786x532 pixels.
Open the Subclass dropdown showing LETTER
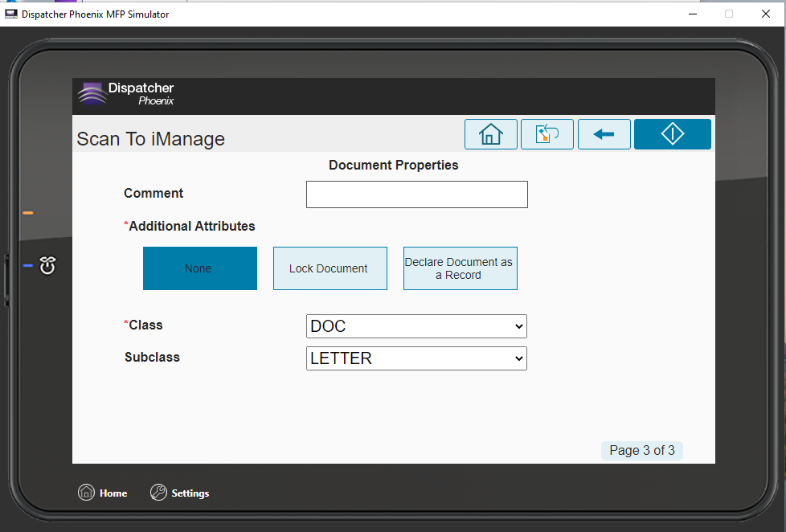pyautogui.click(x=416, y=358)
